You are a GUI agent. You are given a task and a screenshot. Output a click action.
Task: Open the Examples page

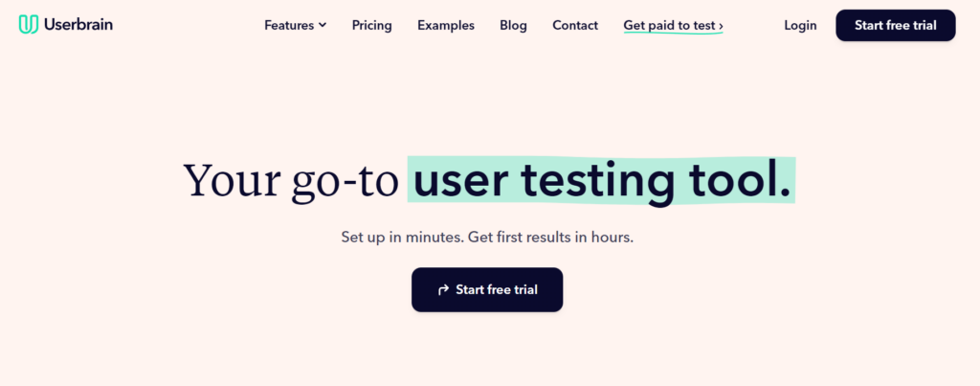coord(446,26)
